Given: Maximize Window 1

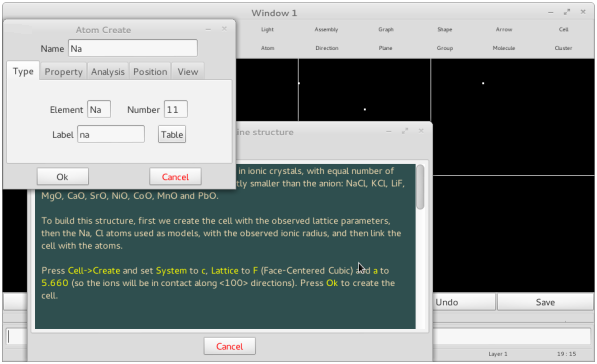Looking at the screenshot, I should click(567, 12).
